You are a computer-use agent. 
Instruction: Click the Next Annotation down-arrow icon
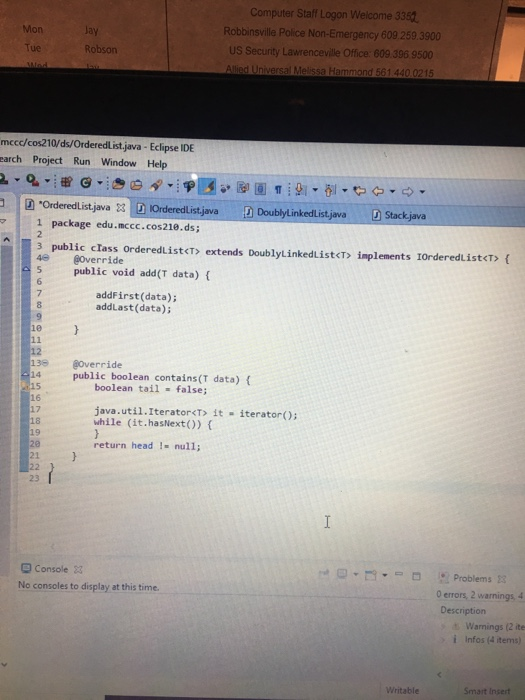[x=300, y=190]
